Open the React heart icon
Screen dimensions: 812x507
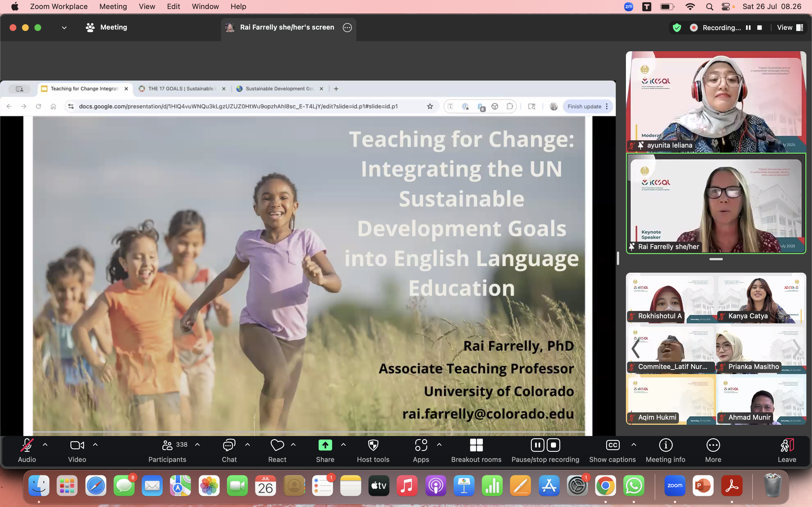click(277, 446)
